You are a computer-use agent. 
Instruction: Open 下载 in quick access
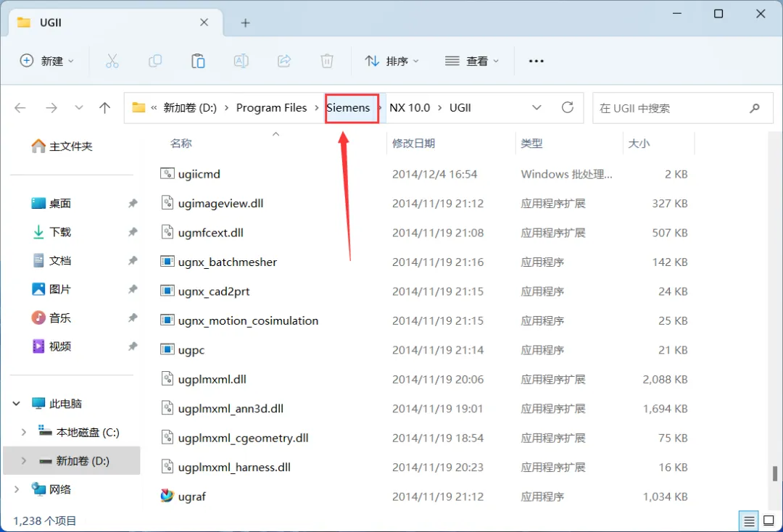pos(51,232)
